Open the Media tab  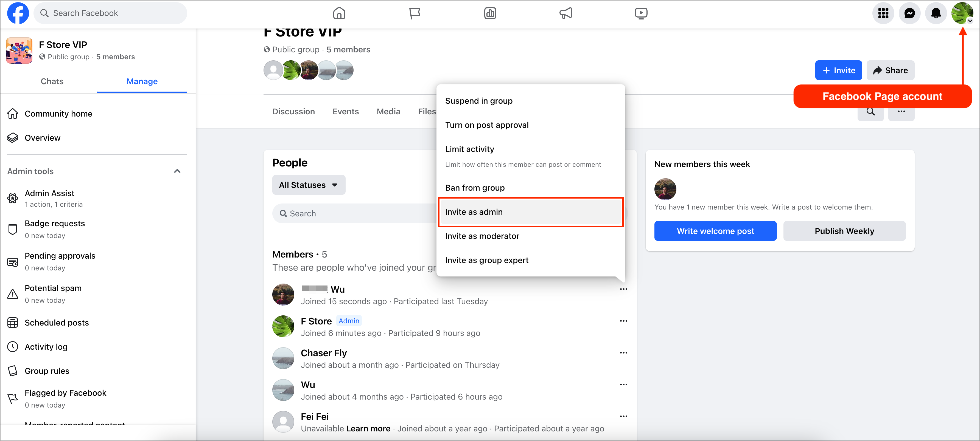pyautogui.click(x=388, y=111)
